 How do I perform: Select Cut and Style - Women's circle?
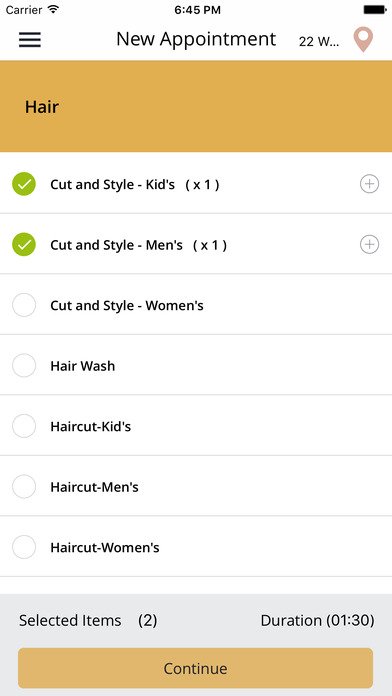click(x=24, y=305)
